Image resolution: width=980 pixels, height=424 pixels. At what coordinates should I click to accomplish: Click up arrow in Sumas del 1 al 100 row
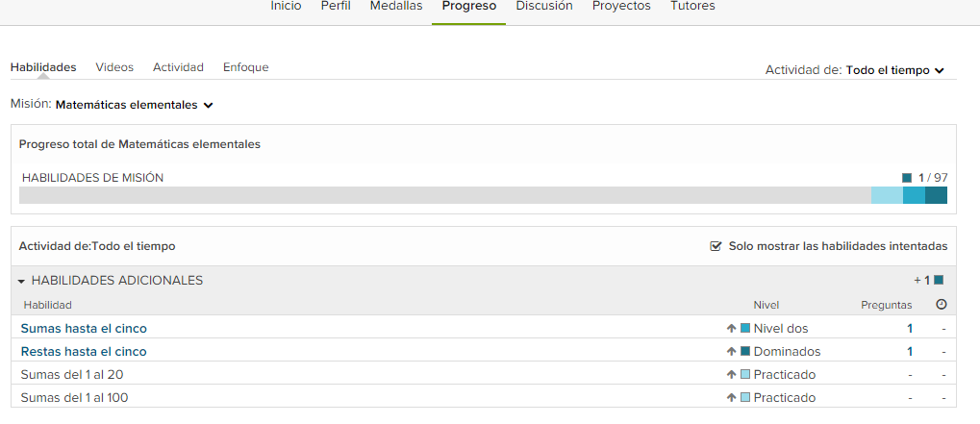pos(731,397)
